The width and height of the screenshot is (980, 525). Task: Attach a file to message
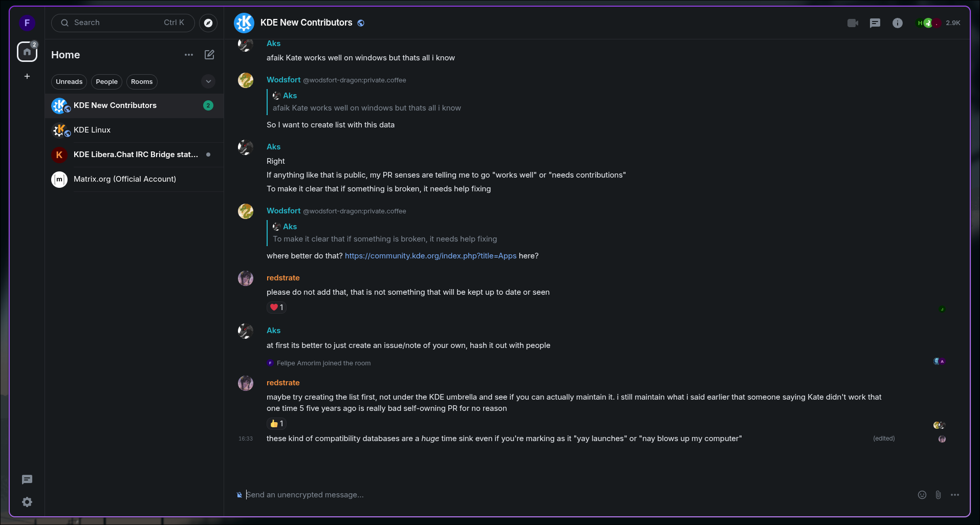[x=938, y=495]
